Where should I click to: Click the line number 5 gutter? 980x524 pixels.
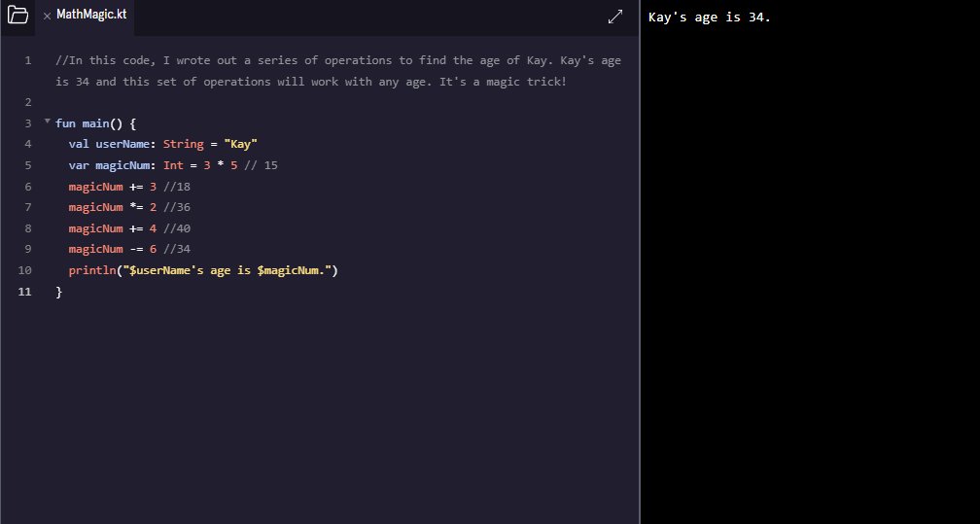click(x=27, y=165)
